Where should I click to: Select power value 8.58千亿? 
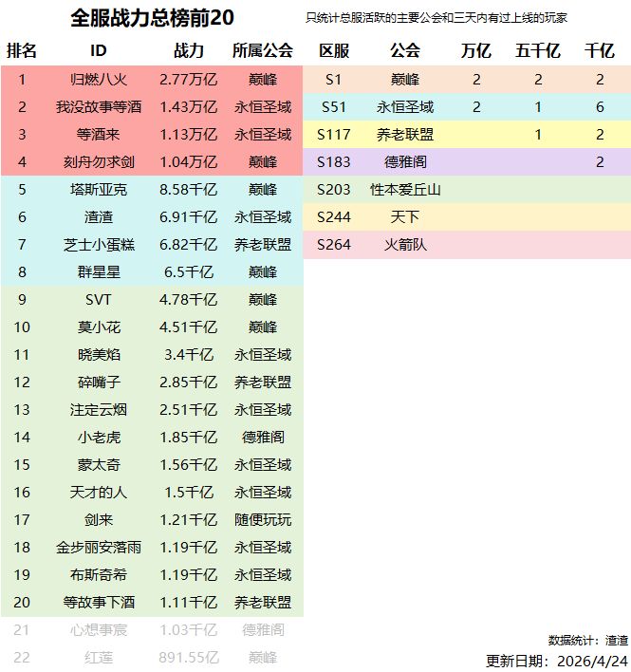point(189,190)
